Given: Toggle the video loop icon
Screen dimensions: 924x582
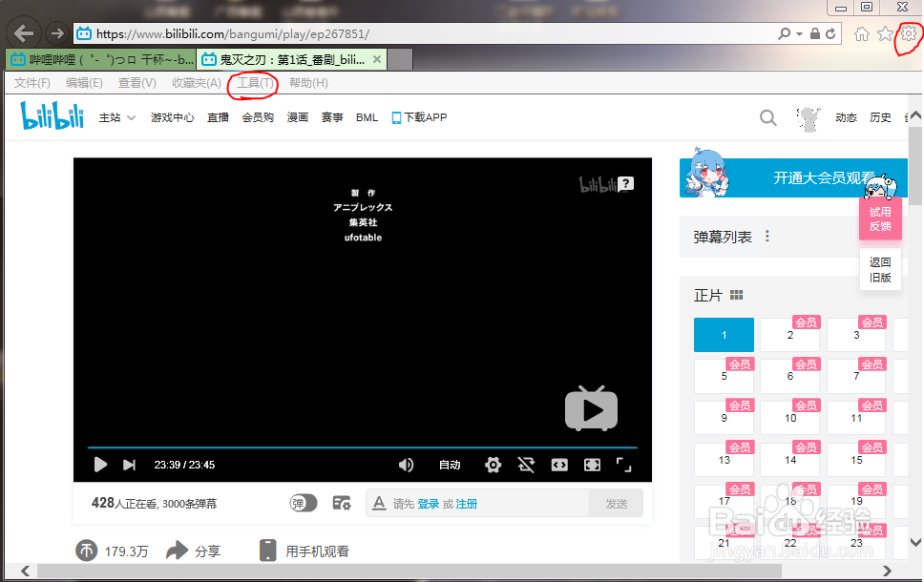Looking at the screenshot, I should pyautogui.click(x=526, y=465).
